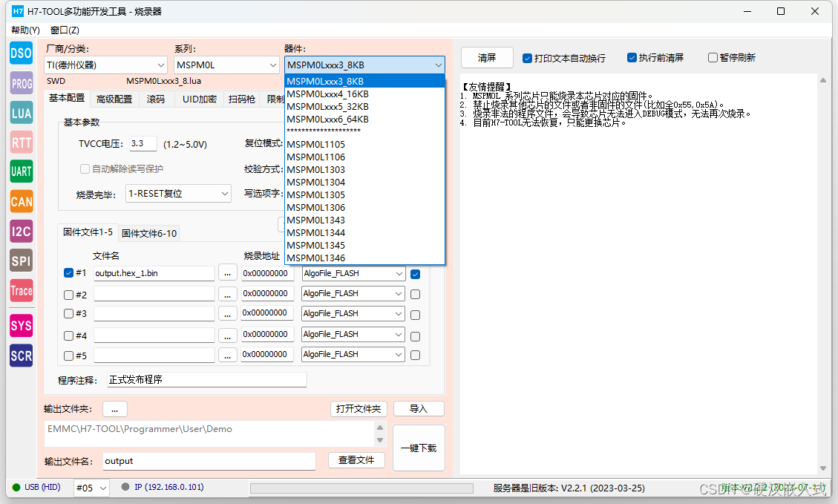The width and height of the screenshot is (838, 504).
Task: Switch to the 基本配置 tab
Action: (x=67, y=98)
